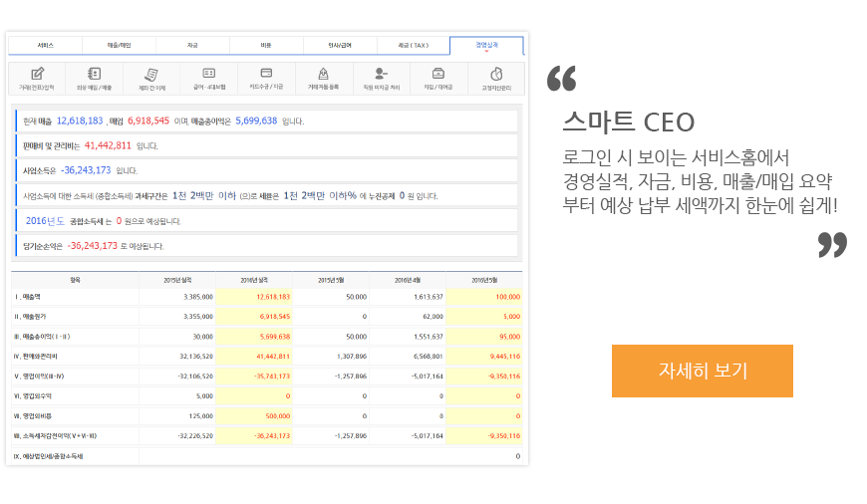Select the Ⅲ. 매출총이익(Ⅰ-Ⅱ) row label

pyautogui.click(x=42, y=337)
